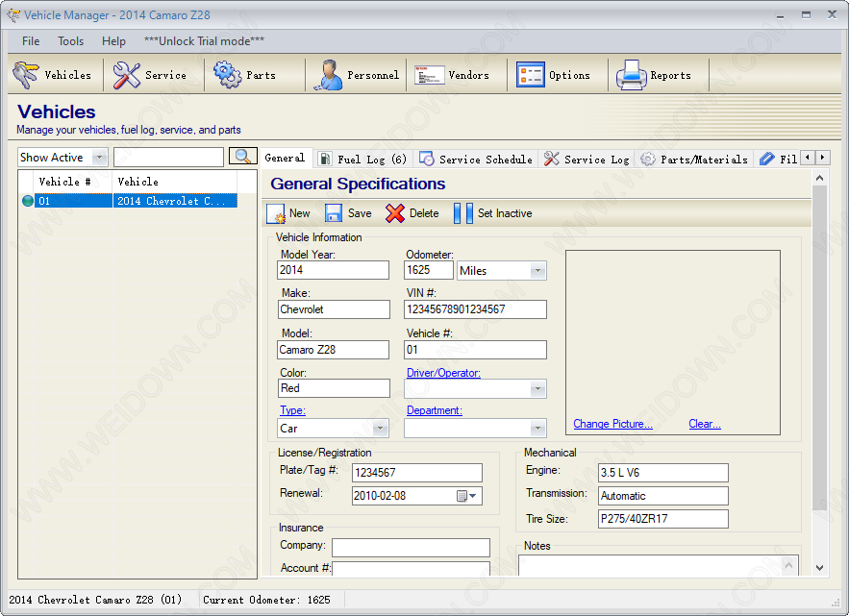The image size is (849, 616).
Task: Open the Options list toolbar icon
Action: click(x=530, y=75)
